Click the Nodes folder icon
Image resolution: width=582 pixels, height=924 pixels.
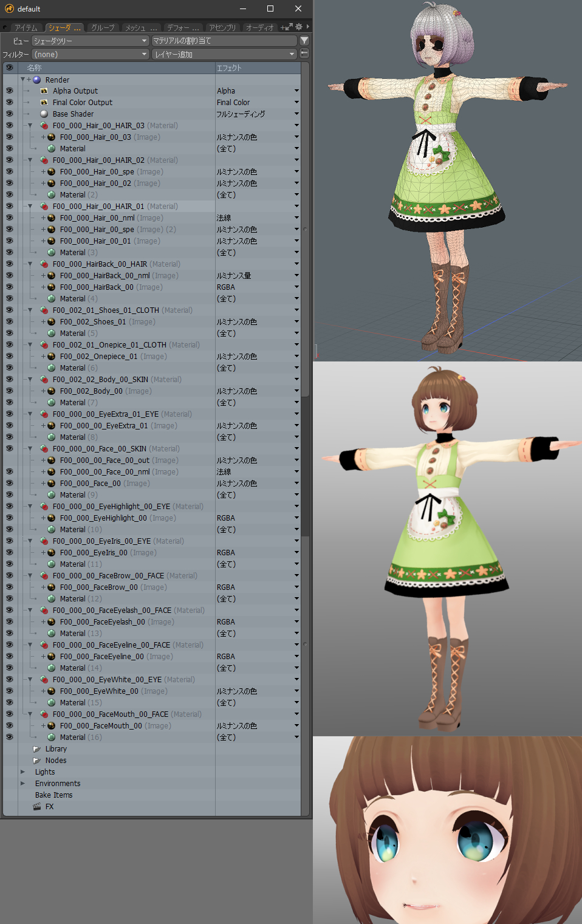[x=36, y=761]
